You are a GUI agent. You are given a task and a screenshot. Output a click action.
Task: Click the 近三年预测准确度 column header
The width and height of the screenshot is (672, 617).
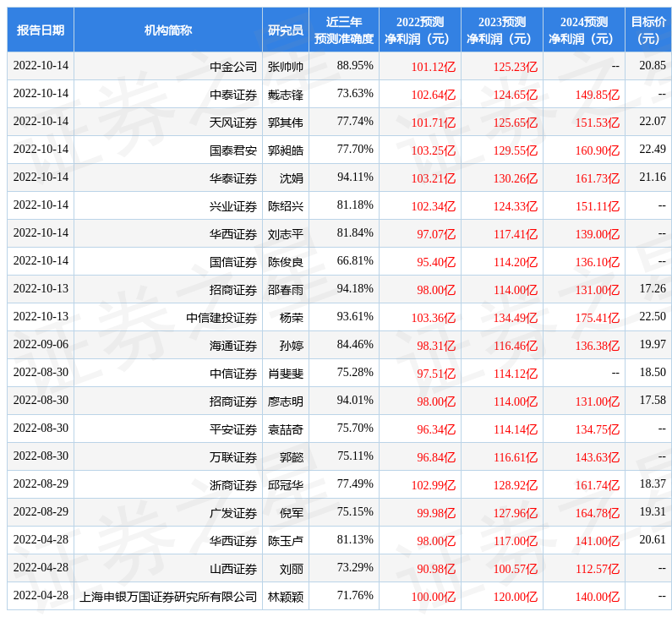click(344, 30)
